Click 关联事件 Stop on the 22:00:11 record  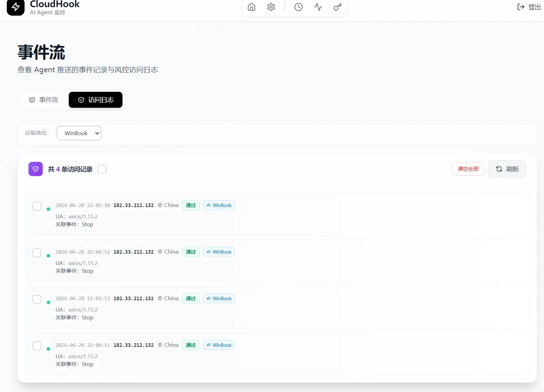coord(74,364)
